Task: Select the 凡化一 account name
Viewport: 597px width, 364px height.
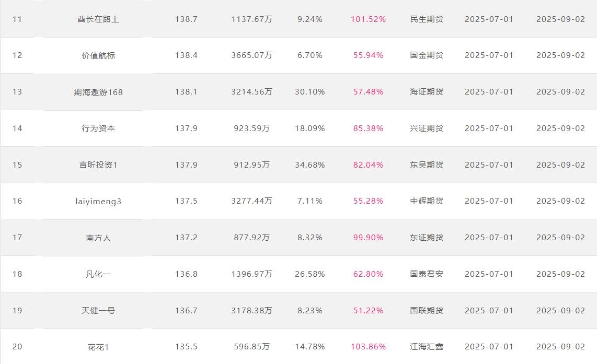Action: [x=98, y=274]
